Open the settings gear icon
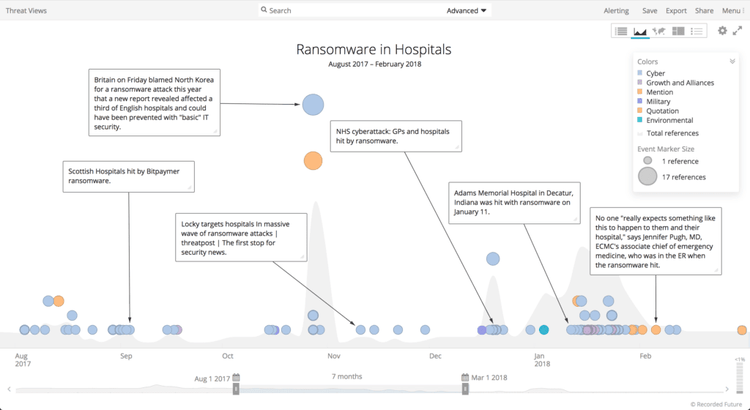The image size is (750, 410). click(723, 31)
